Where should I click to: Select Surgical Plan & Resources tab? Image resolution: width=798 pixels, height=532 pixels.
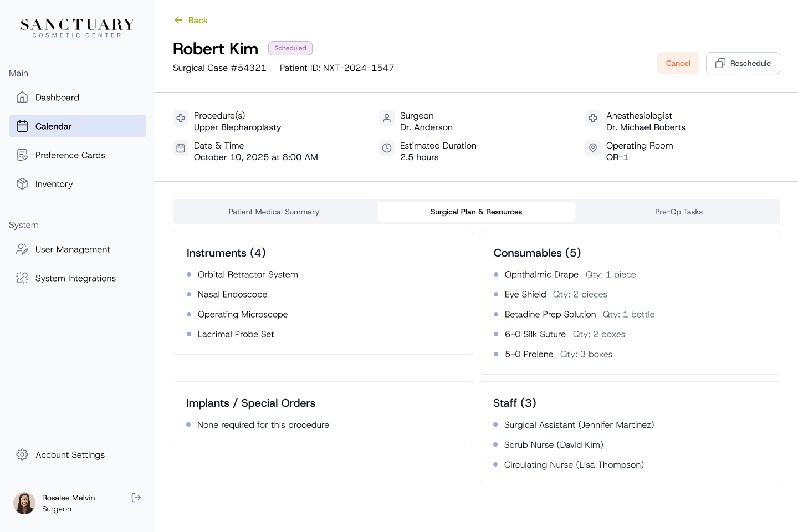(477, 212)
